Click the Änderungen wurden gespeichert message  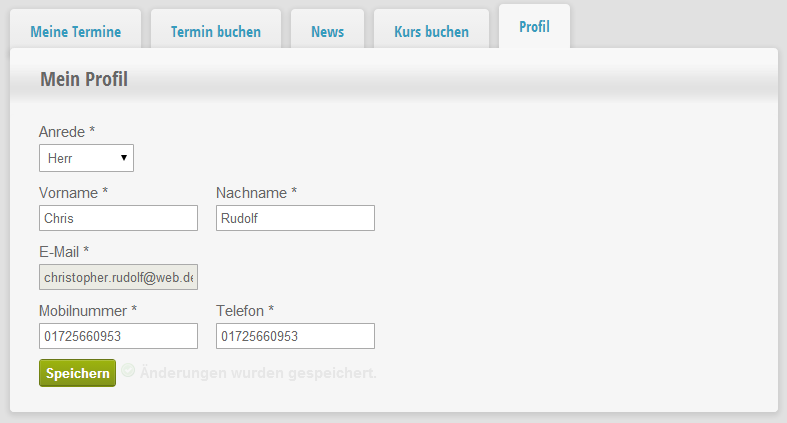pos(258,373)
